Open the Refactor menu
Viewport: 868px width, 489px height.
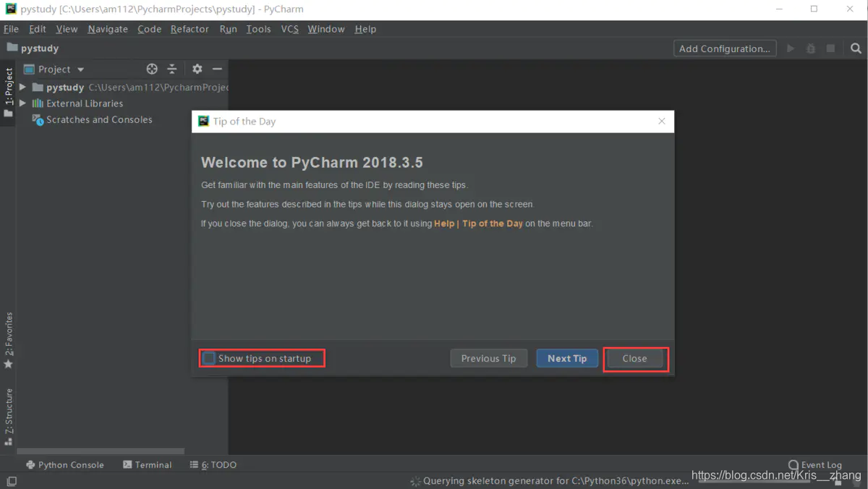[190, 29]
